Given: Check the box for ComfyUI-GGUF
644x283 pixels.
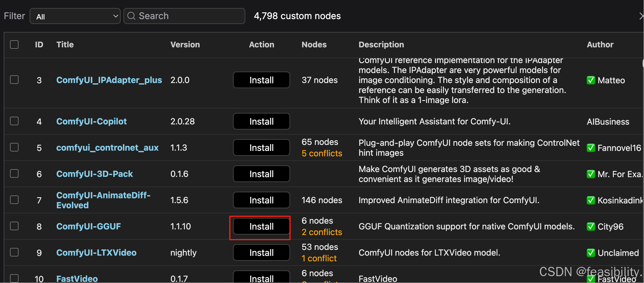Looking at the screenshot, I should pos(14,226).
